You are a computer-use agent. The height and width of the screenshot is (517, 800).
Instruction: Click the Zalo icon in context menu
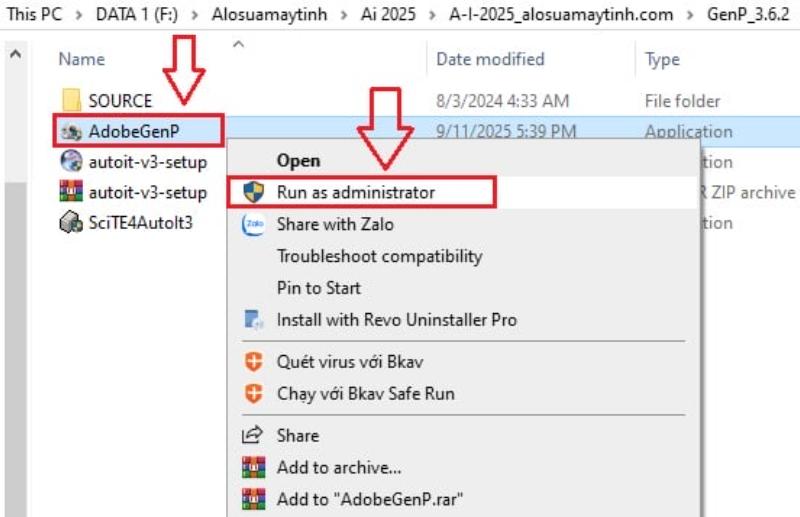click(254, 224)
